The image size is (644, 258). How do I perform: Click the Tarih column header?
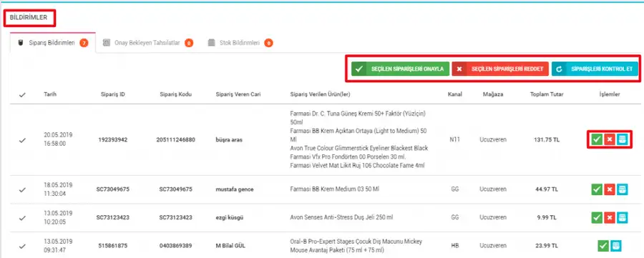pyautogui.click(x=50, y=94)
